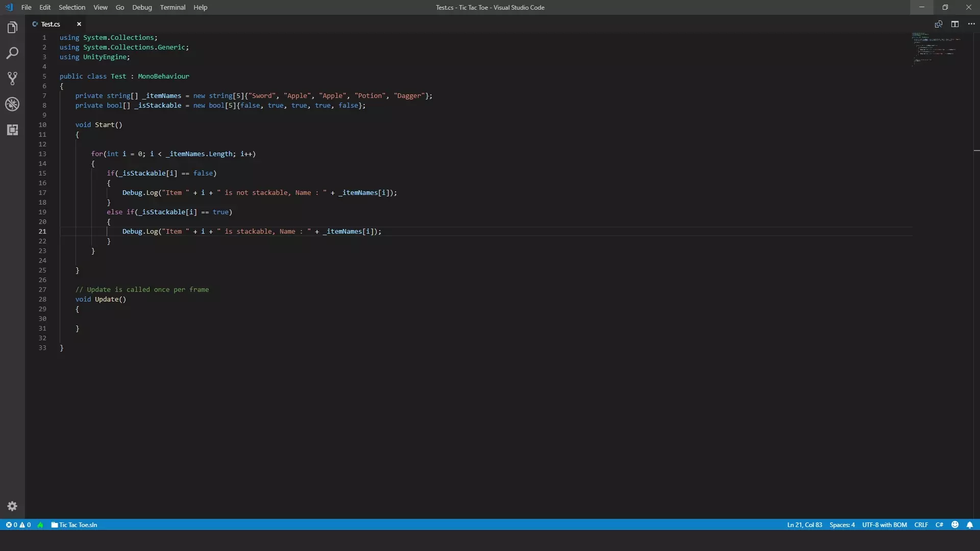Close the Test.cs tab
980x551 pixels.
tap(79, 24)
